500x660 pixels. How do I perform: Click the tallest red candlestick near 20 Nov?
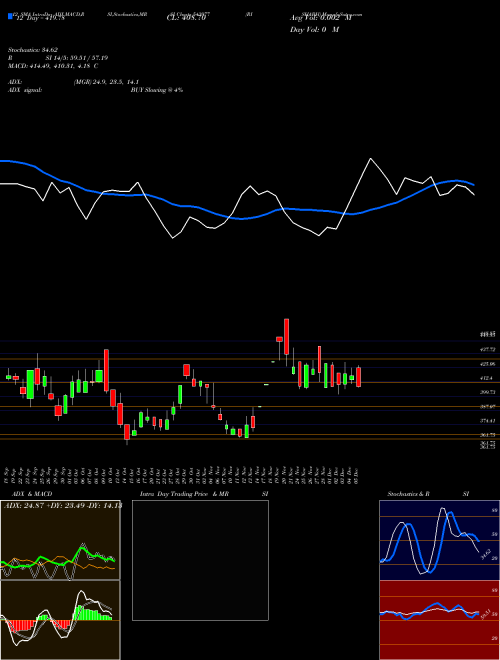(287, 336)
